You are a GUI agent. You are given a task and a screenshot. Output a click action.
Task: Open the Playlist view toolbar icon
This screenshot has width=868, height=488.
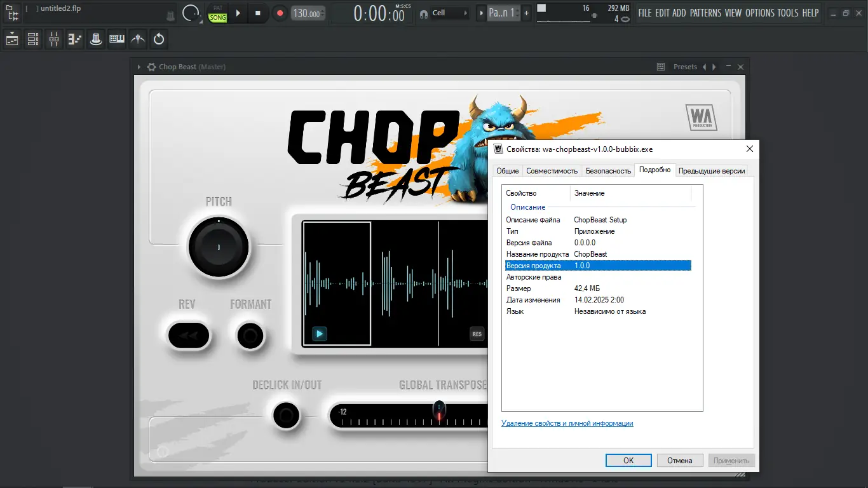point(12,39)
